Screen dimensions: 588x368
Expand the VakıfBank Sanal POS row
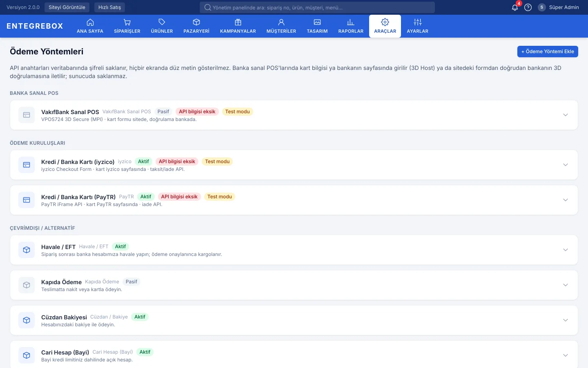566,115
